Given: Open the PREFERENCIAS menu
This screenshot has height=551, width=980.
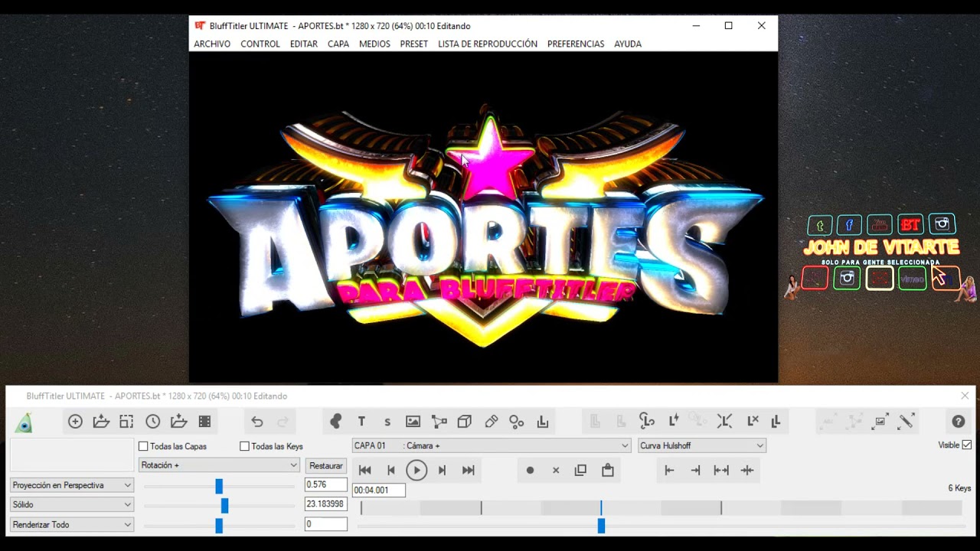Looking at the screenshot, I should (x=576, y=44).
